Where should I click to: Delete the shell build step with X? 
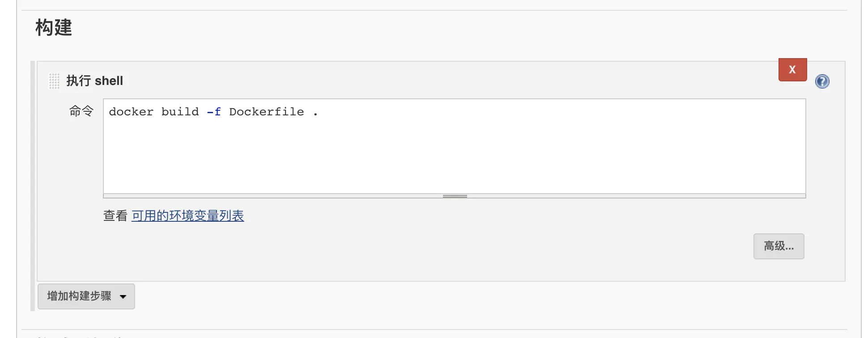click(x=792, y=70)
